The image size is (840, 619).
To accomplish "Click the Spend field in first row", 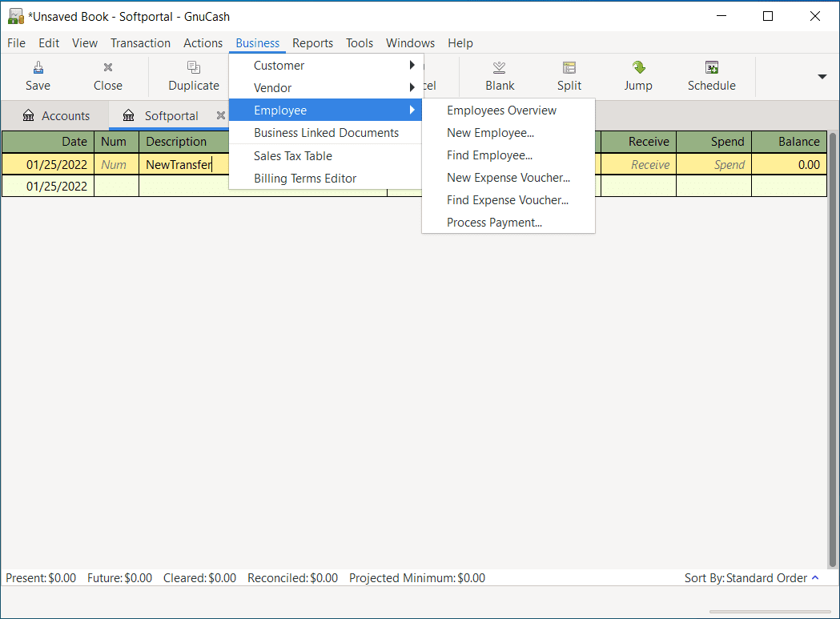I will pos(714,164).
